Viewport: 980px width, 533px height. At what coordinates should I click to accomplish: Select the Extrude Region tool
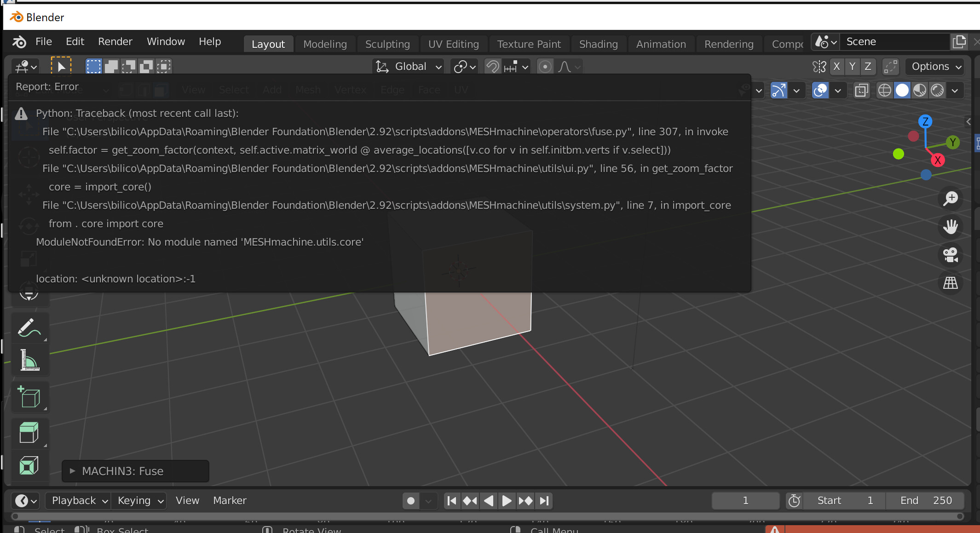coord(29,432)
